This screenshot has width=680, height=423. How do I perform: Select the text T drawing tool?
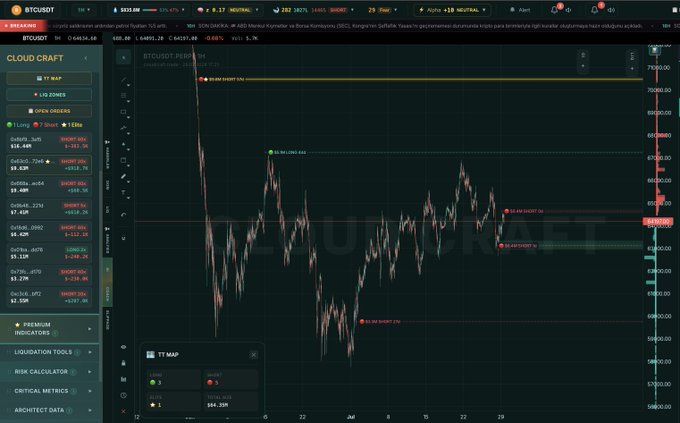tap(124, 193)
